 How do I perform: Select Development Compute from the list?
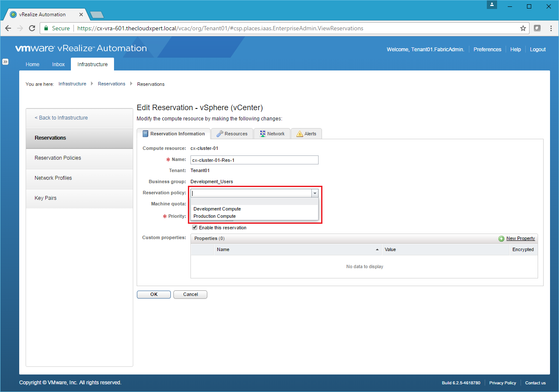(x=217, y=209)
